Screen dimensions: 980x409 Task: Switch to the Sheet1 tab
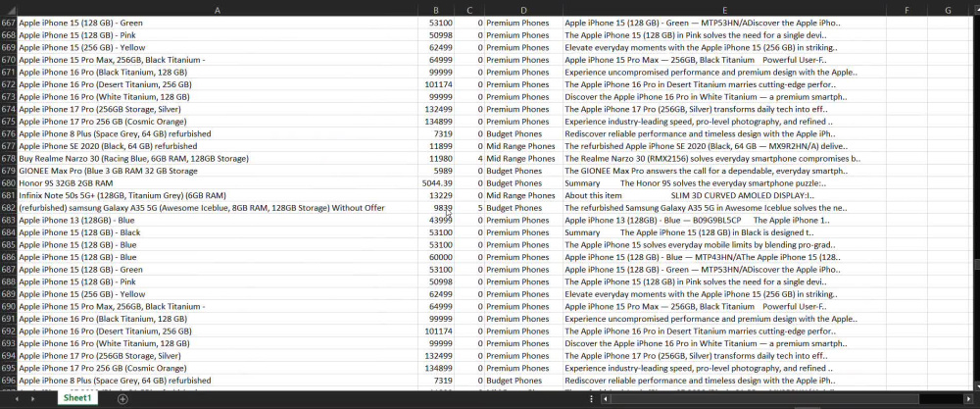point(77,398)
